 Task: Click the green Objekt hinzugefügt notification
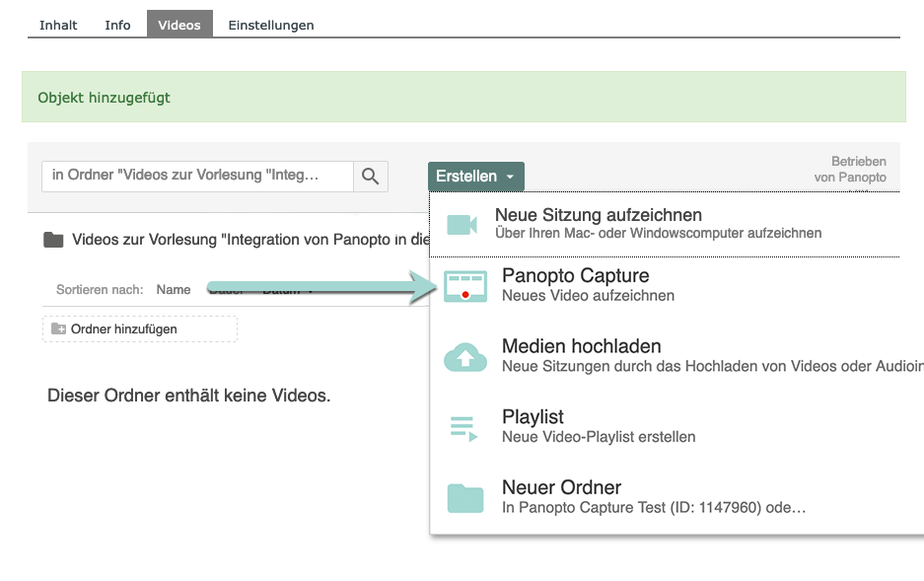463,97
